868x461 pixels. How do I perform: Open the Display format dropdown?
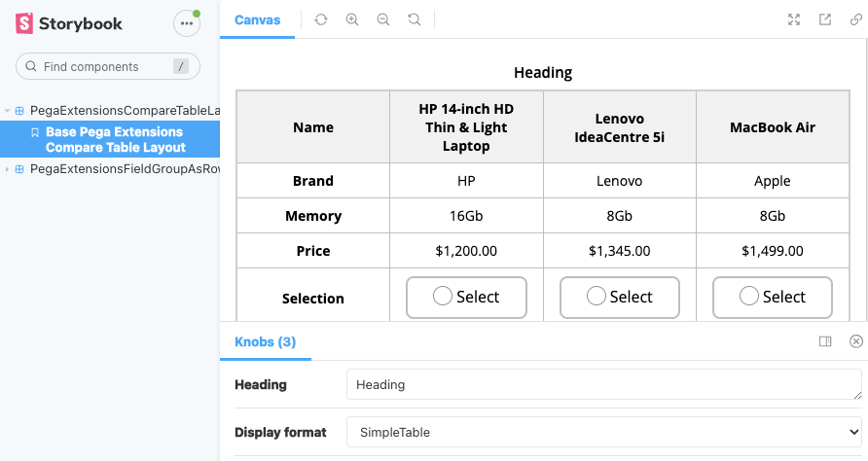[604, 432]
